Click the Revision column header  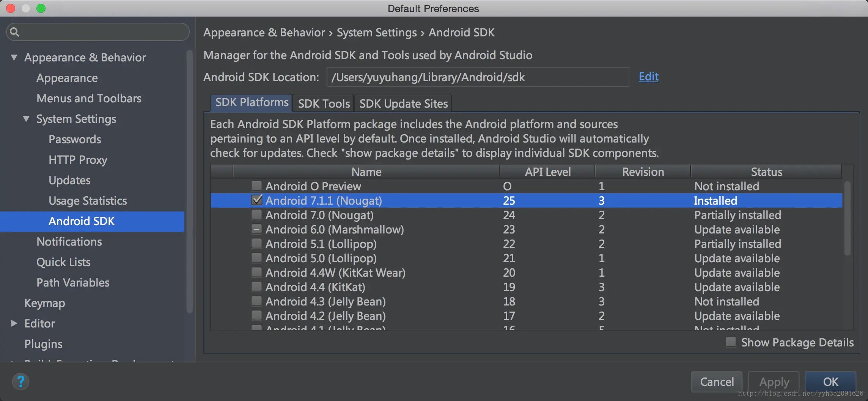coord(643,172)
